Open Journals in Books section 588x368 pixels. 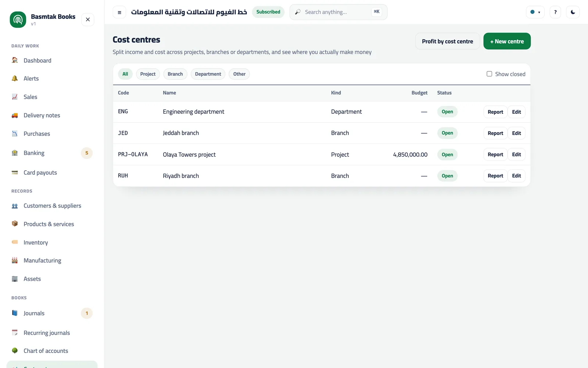(52, 313)
